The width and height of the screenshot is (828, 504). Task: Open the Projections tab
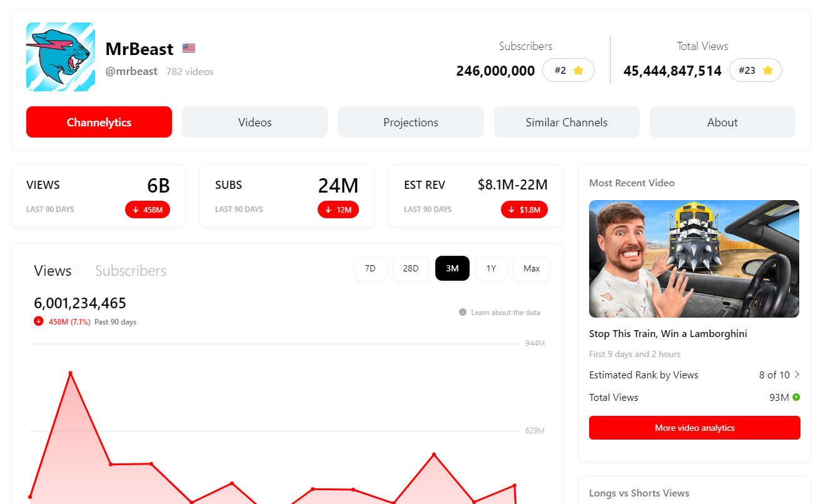pos(410,122)
